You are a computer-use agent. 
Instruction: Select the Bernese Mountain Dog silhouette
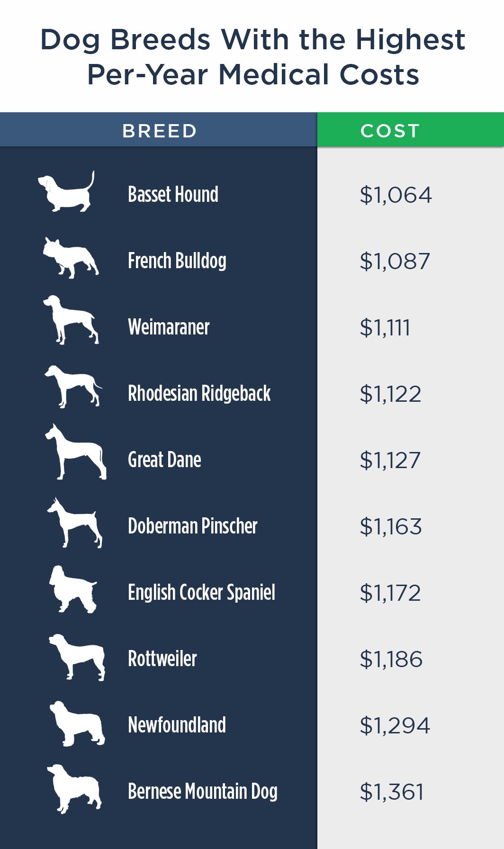pyautogui.click(x=74, y=789)
